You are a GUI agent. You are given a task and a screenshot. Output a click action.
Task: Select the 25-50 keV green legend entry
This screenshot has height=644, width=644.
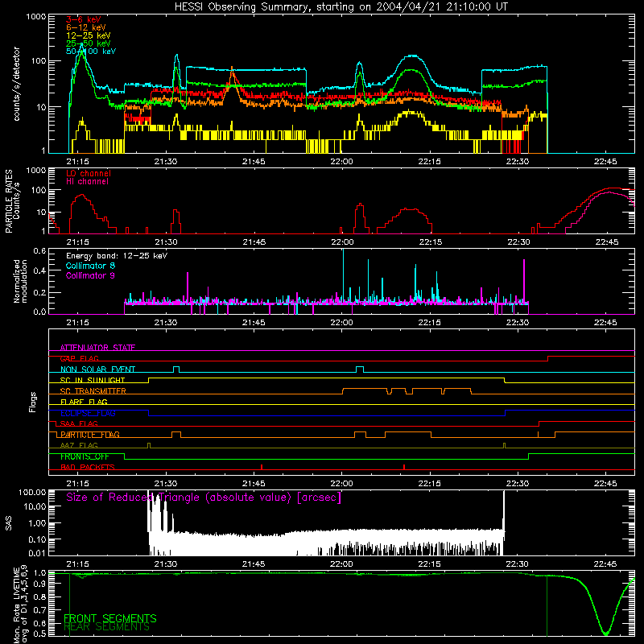pos(89,43)
